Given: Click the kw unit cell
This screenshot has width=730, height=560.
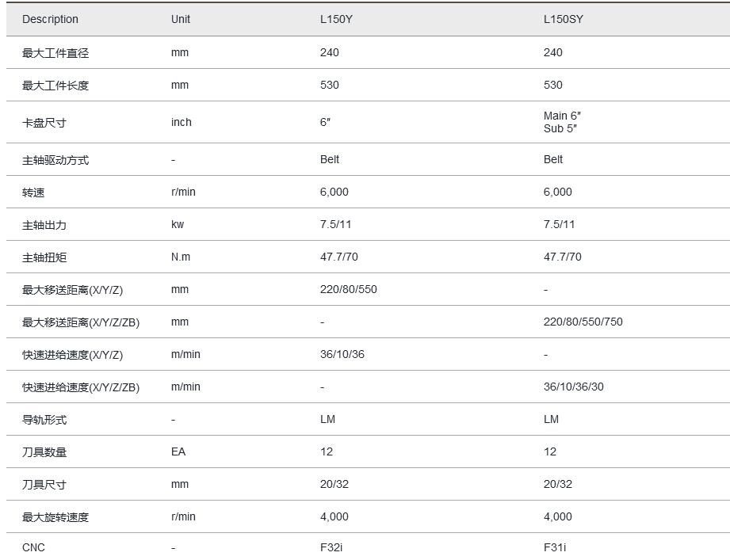Looking at the screenshot, I should 178,224.
